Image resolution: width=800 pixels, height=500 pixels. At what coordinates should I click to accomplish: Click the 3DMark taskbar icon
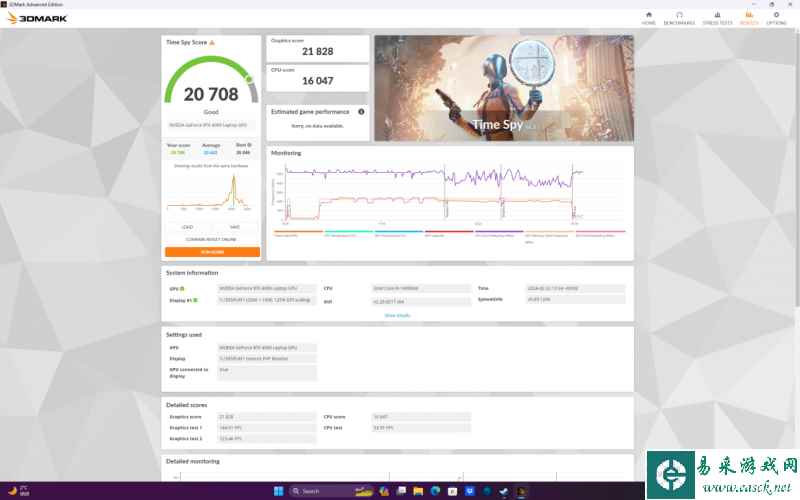(x=521, y=491)
